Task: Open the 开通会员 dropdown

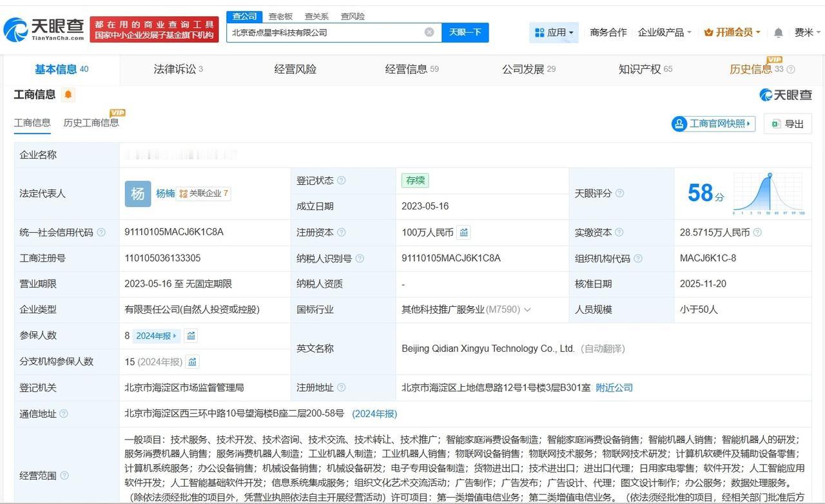Action: [x=732, y=32]
